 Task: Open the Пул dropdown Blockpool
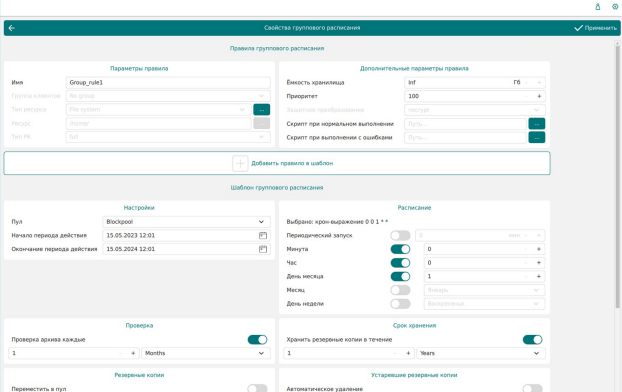pos(186,222)
